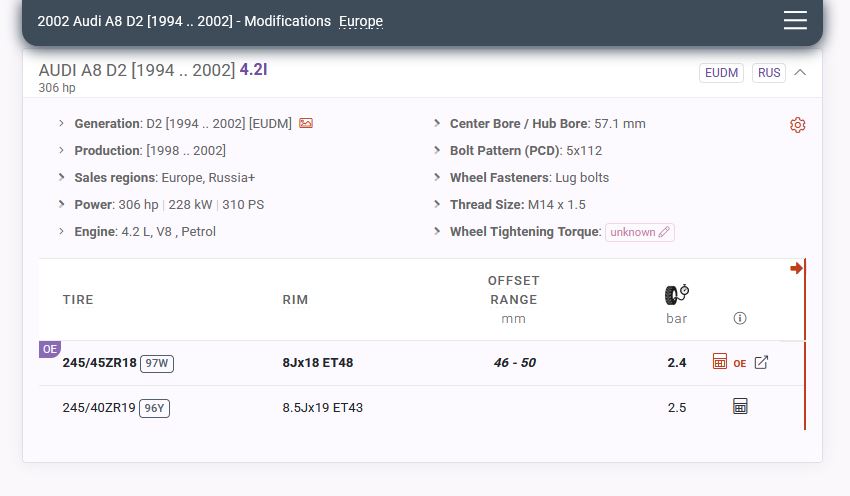Open calculator for the 245/40ZR19 tire

coord(740,407)
